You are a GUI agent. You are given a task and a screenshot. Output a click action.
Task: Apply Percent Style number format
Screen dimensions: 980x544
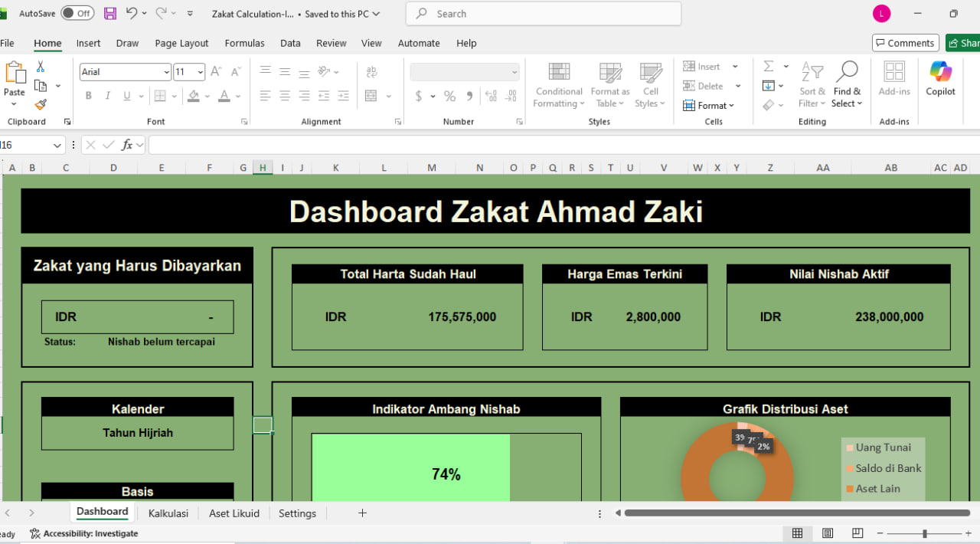point(449,96)
